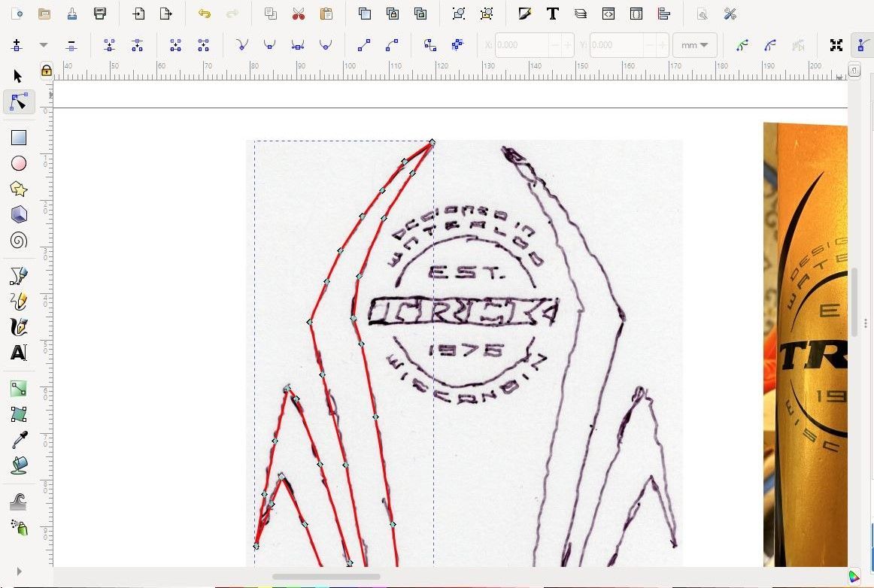
Task: Open the mm units dropdown
Action: click(x=694, y=45)
